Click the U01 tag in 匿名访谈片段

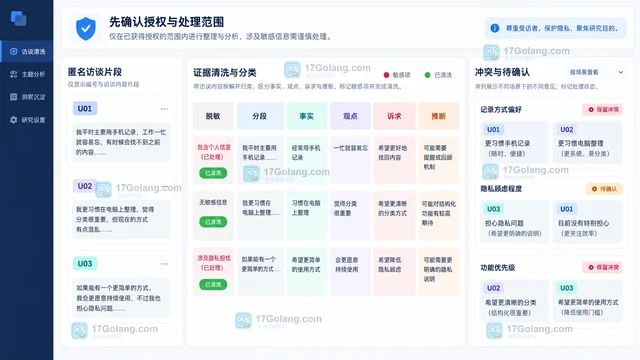coord(85,109)
